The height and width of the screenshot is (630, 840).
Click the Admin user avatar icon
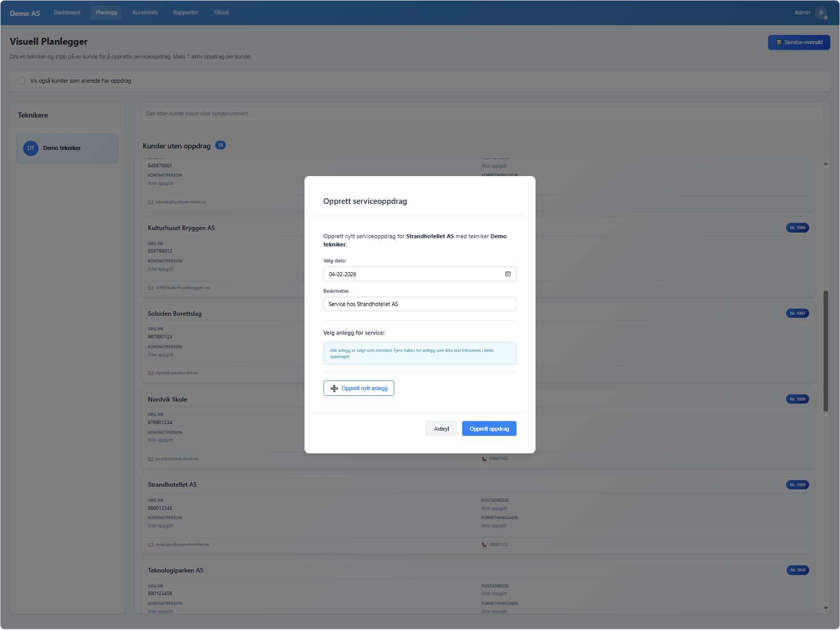pyautogui.click(x=821, y=13)
